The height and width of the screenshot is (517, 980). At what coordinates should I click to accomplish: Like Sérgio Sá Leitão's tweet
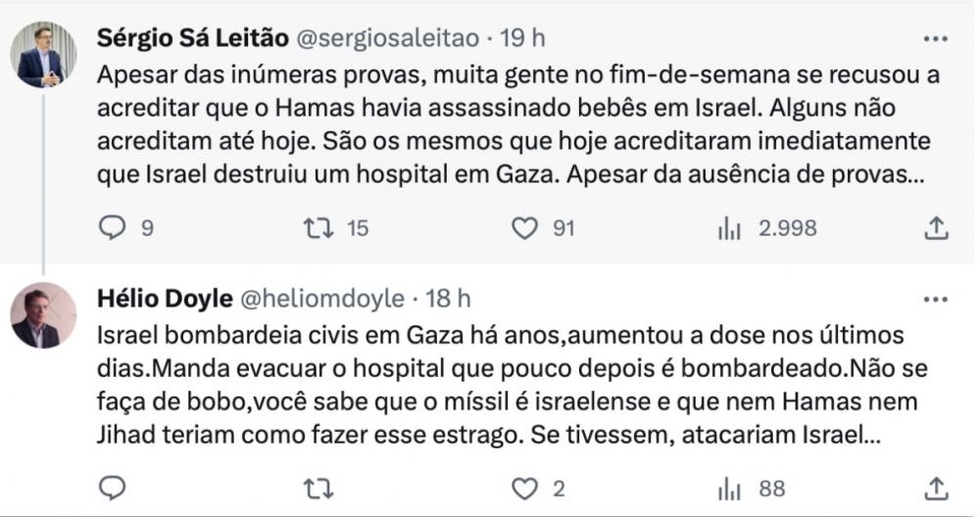(x=526, y=228)
